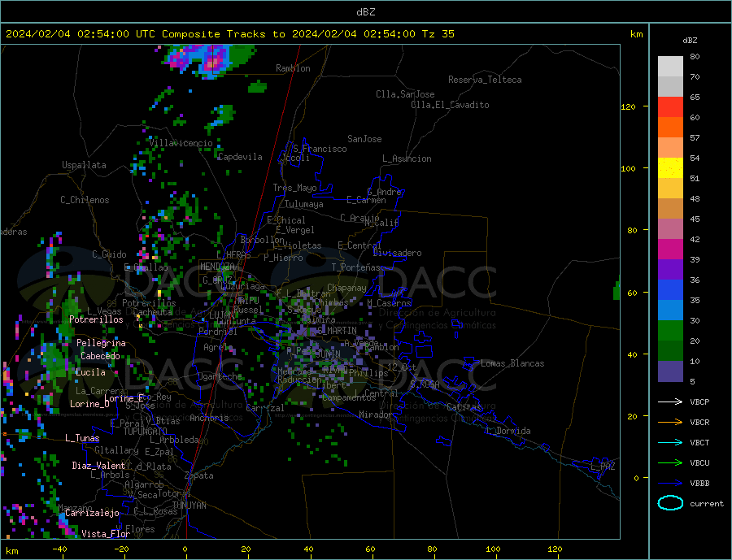The image size is (732, 560).
Task: Click the Cabecedo map label
Action: click(100, 356)
